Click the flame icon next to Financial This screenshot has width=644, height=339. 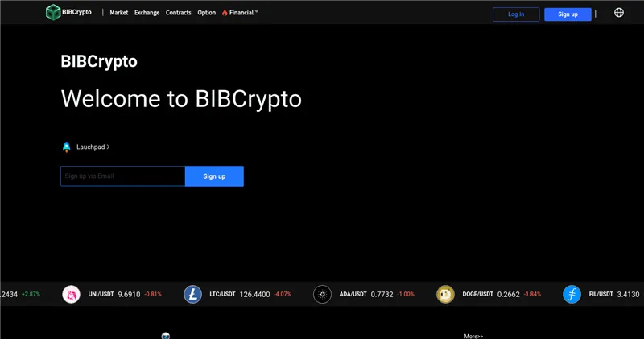click(225, 13)
